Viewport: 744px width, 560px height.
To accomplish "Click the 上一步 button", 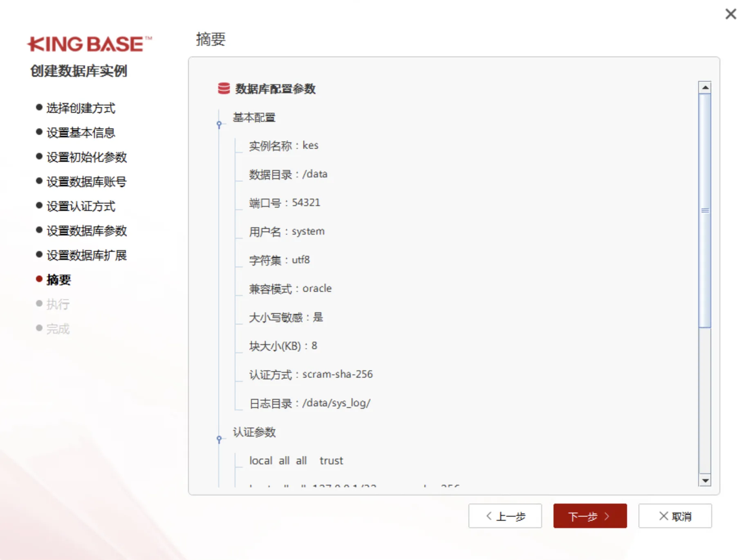I will pyautogui.click(x=505, y=516).
